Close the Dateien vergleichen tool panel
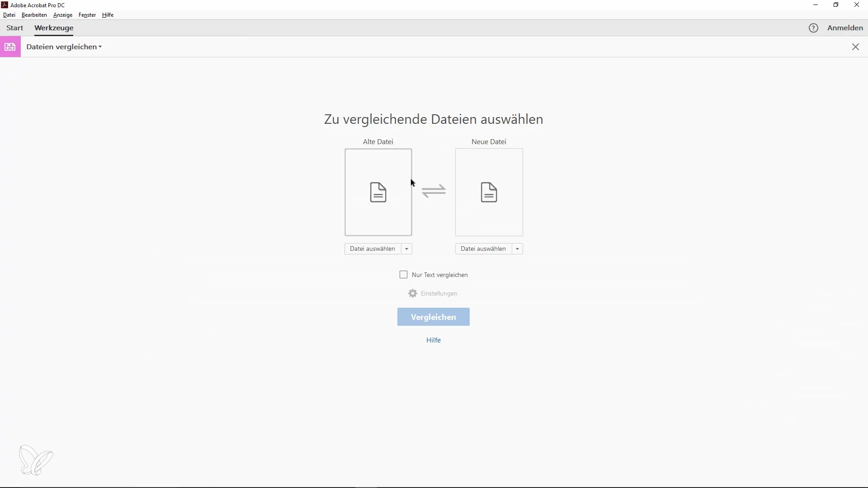The width and height of the screenshot is (868, 488). [855, 47]
